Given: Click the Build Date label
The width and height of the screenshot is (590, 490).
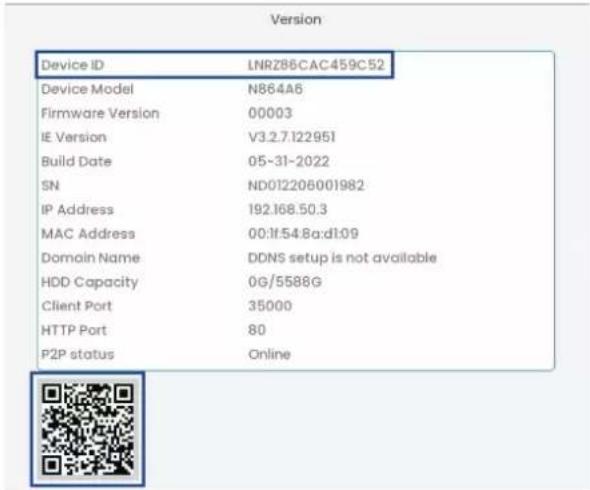Looking at the screenshot, I should (76, 161).
